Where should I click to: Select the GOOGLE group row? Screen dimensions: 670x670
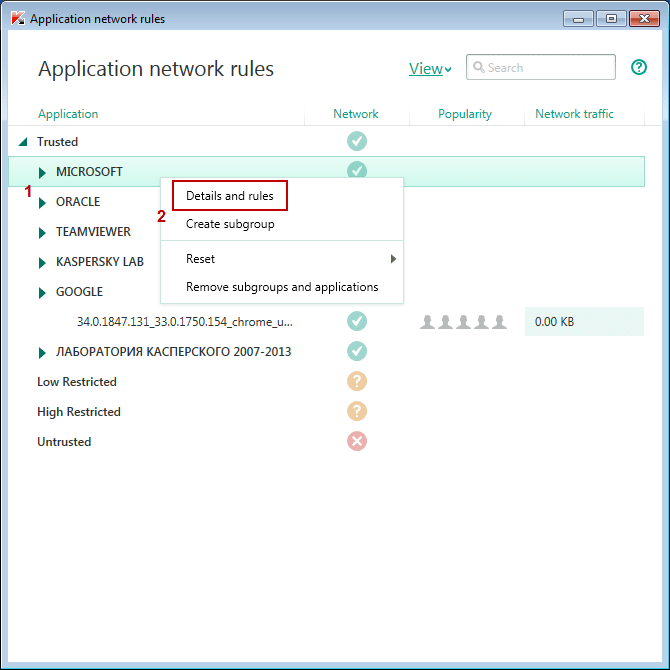point(79,292)
